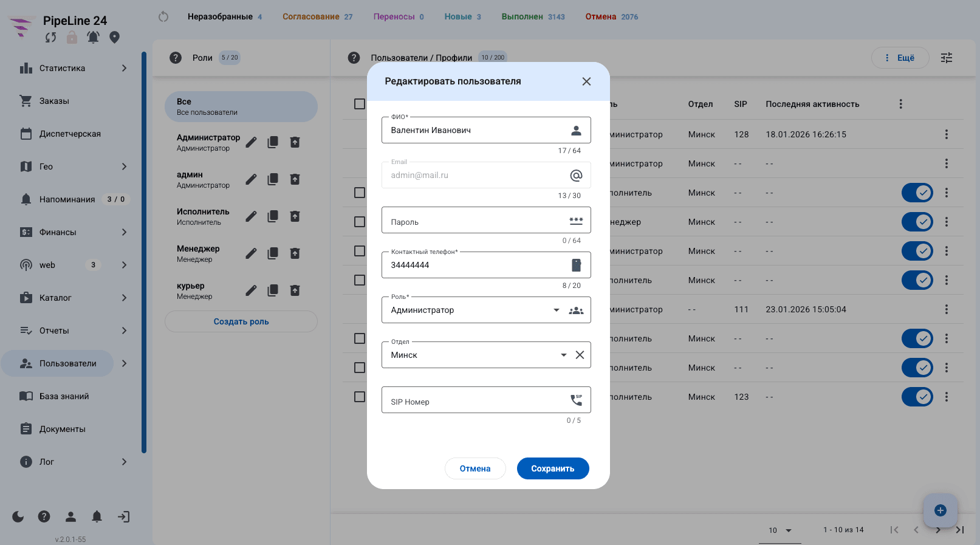Toggle the active switch in the менеджер row
This screenshot has width=980, height=545.
[917, 222]
